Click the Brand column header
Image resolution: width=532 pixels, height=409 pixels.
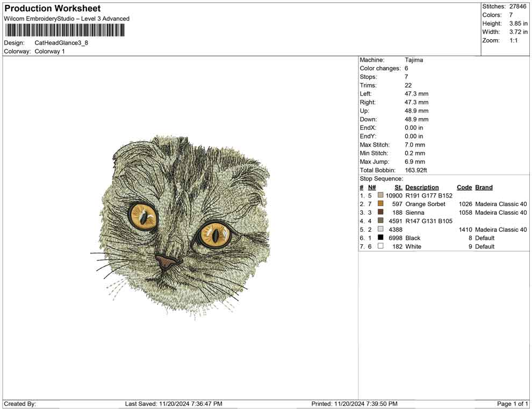pyautogui.click(x=484, y=187)
